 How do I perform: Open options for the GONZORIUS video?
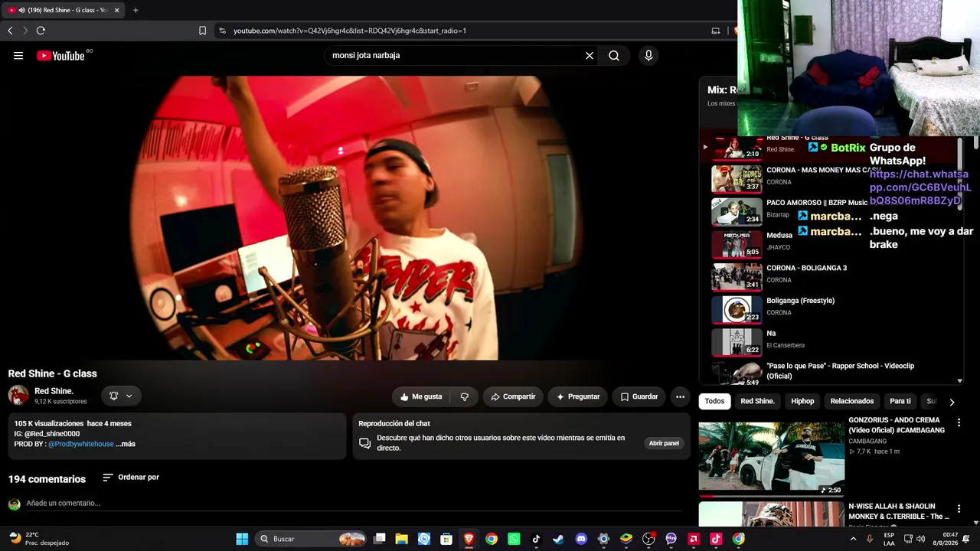coord(959,422)
